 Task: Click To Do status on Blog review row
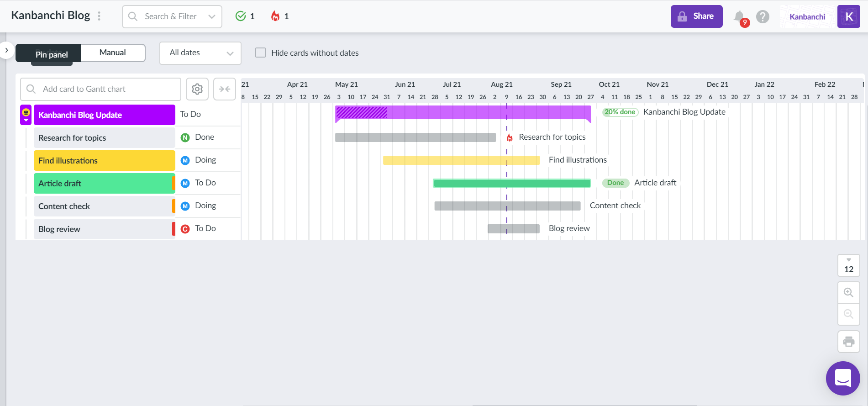[205, 228]
